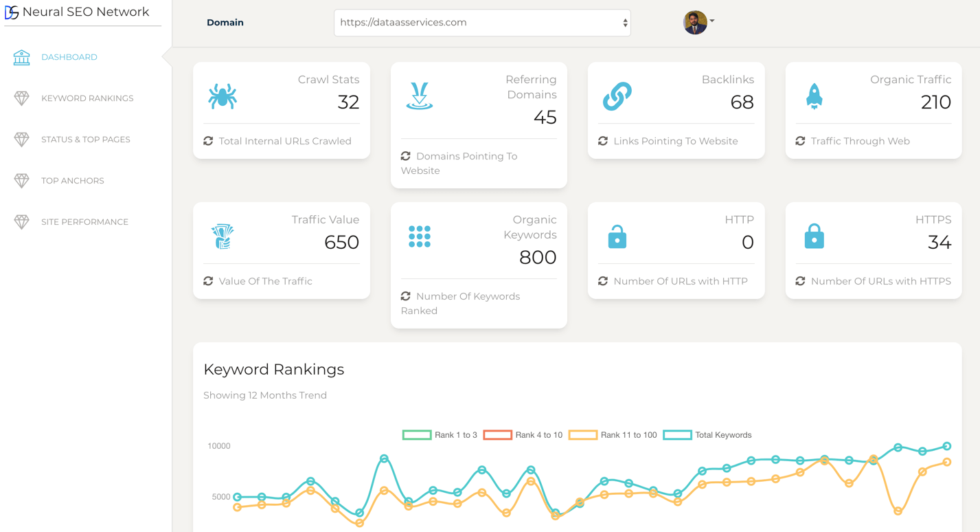
Task: Click the last Total Keywords data point
Action: (947, 446)
